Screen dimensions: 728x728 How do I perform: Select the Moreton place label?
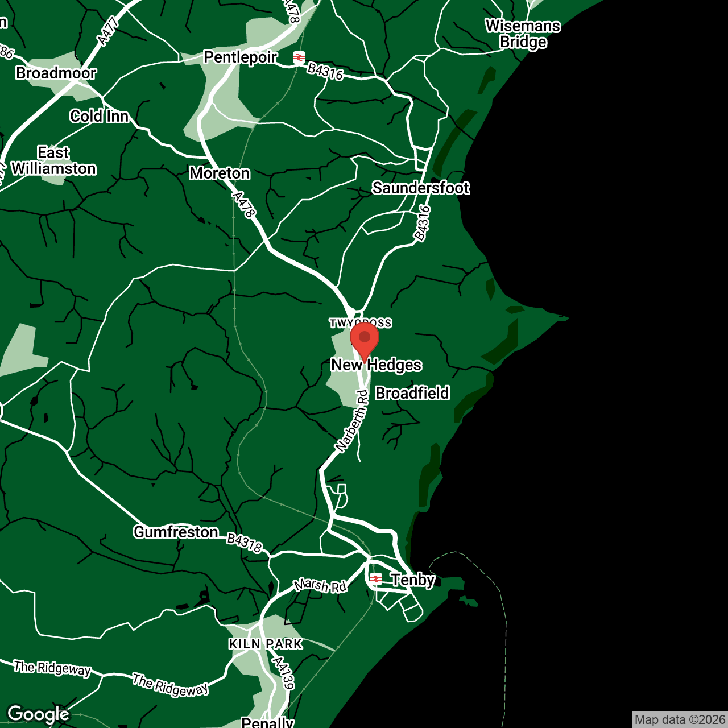(220, 173)
